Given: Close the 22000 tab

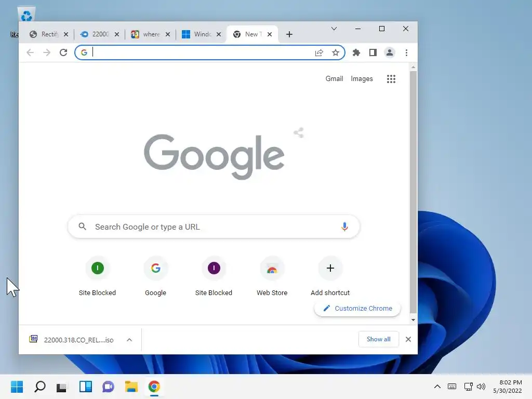Looking at the screenshot, I should 117,34.
